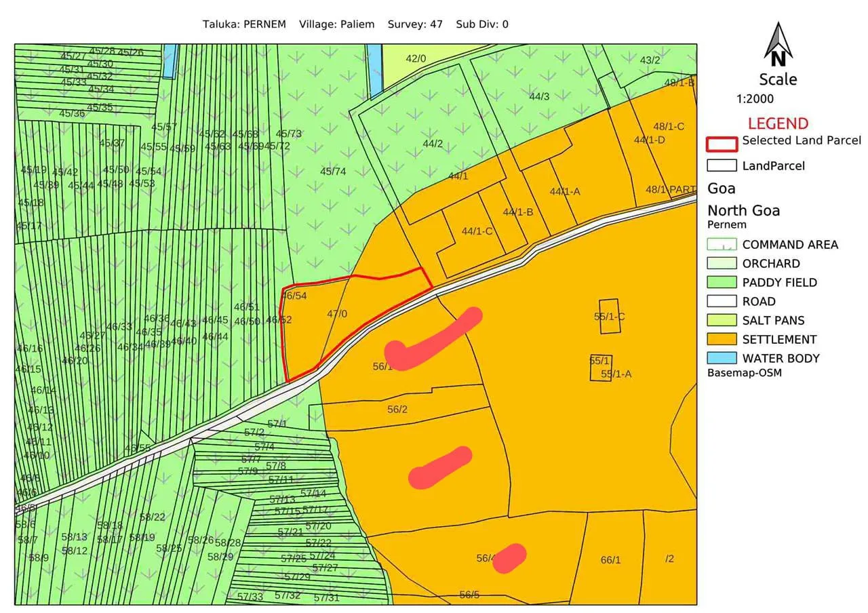This screenshot has width=868, height=613.
Task: Click the 'Sub Div: 0' header text
Action: pos(482,24)
